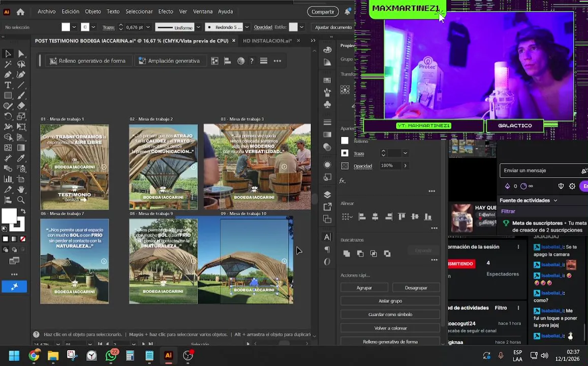
Task: Select the Scale tool
Action: 21,116
